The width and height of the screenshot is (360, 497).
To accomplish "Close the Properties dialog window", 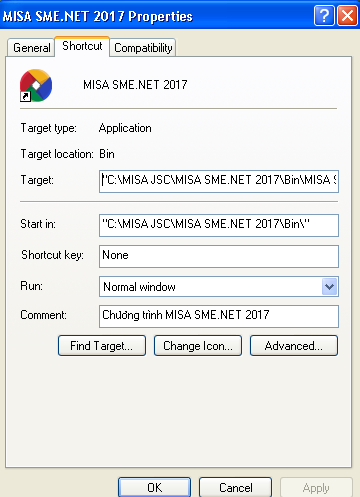I will coord(347,15).
